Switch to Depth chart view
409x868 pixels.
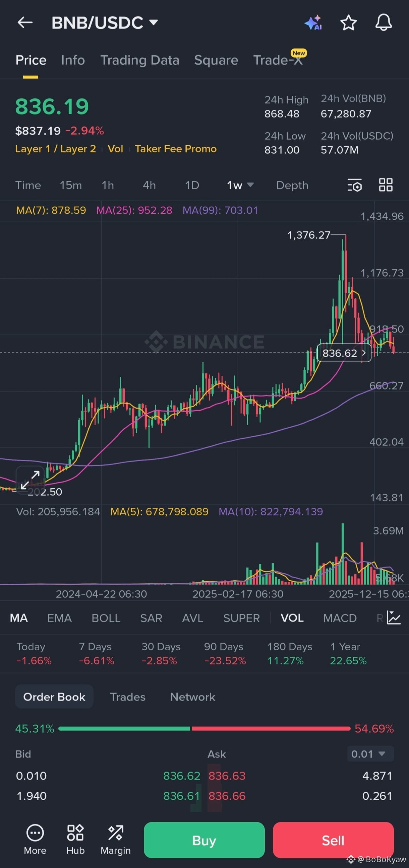(x=292, y=185)
